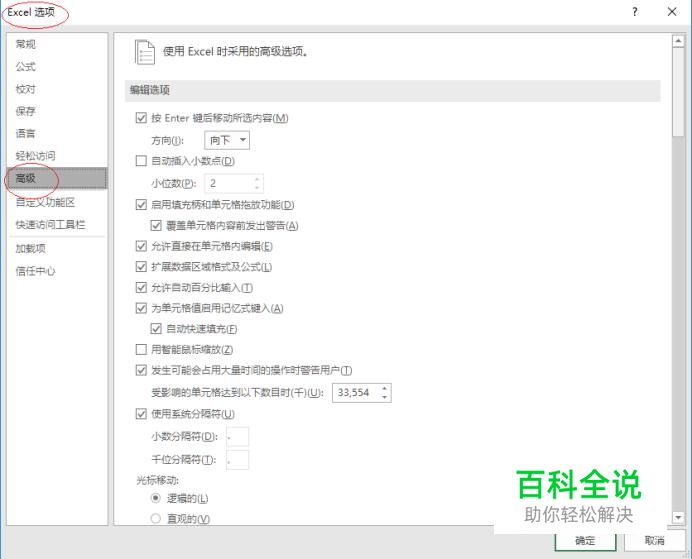The height and width of the screenshot is (559, 692).
Task: Open the 方向 dropdown showing 向下
Action: (227, 140)
